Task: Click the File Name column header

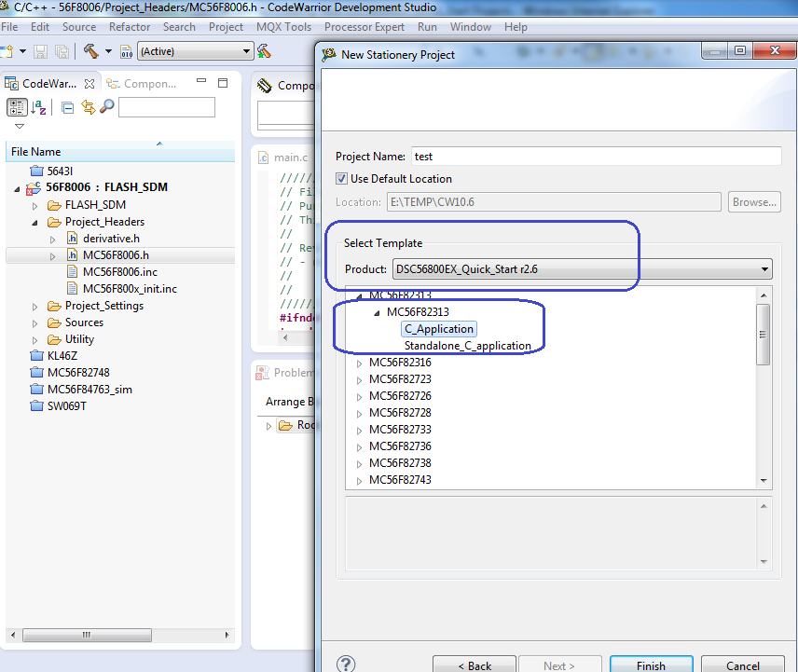Action: tap(120, 152)
